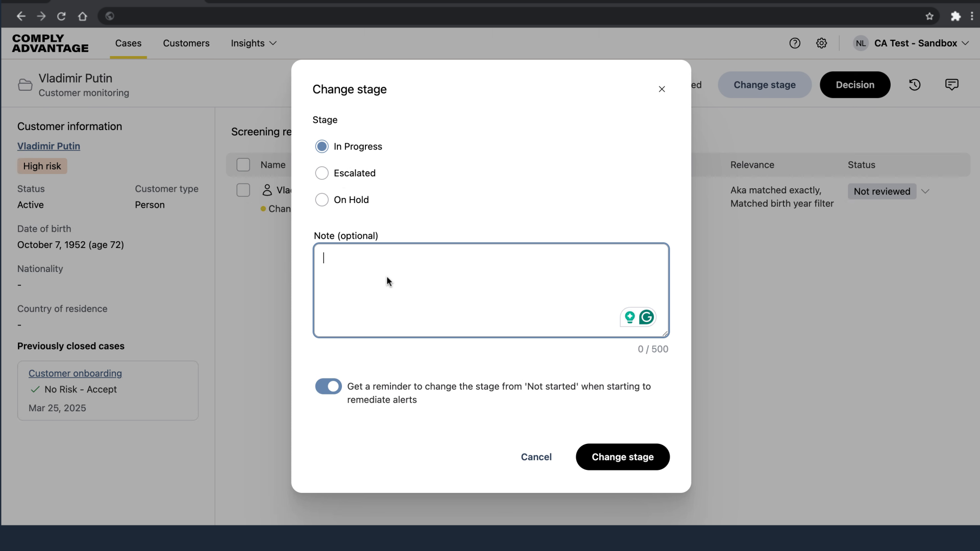Viewport: 980px width, 551px height.
Task: Open the settings gear icon
Action: click(x=821, y=43)
